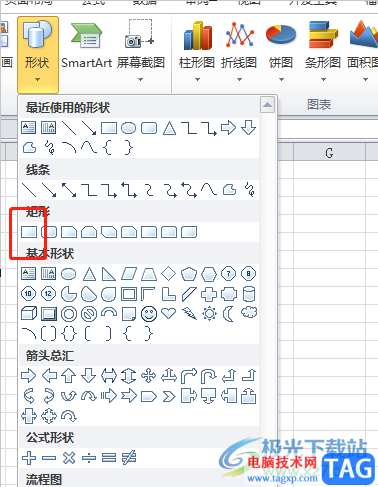Pick cross shape in 基本形状
The height and width of the screenshot is (487, 378).
click(209, 294)
